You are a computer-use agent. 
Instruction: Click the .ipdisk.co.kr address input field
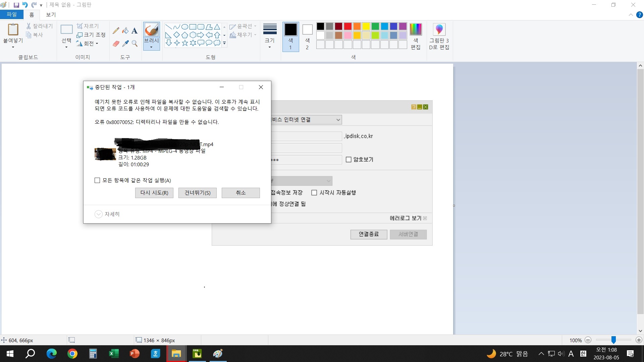[307, 136]
